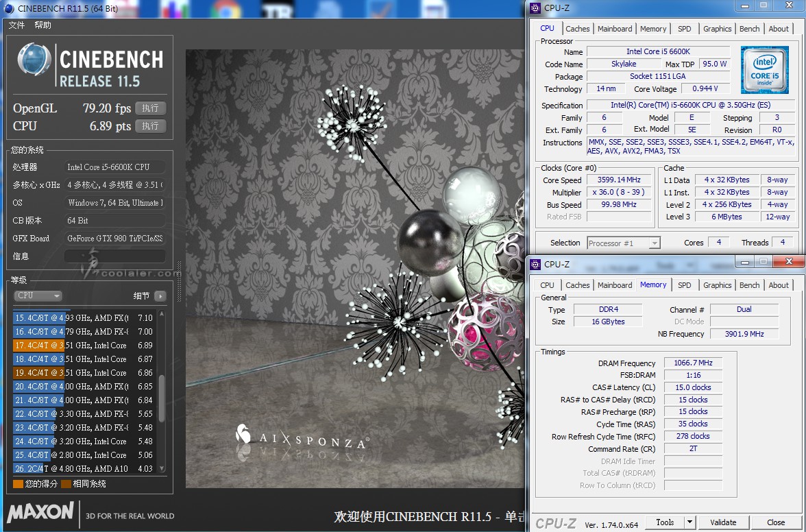Screen dimensions: 806x532
Task: Open the Bench tab in the lower CPU-Z window
Action: (x=750, y=285)
